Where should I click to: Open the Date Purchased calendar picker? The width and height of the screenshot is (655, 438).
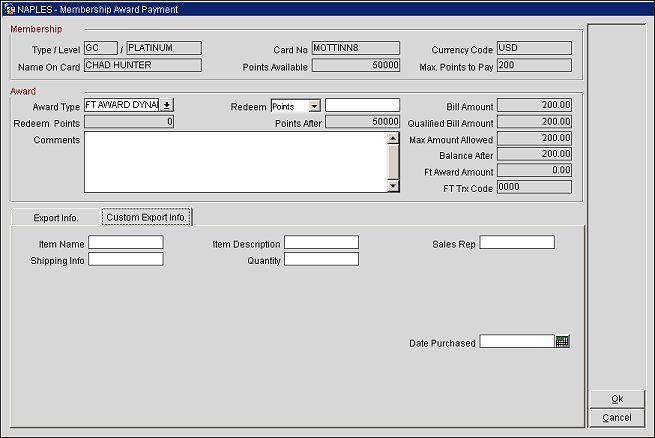point(562,342)
